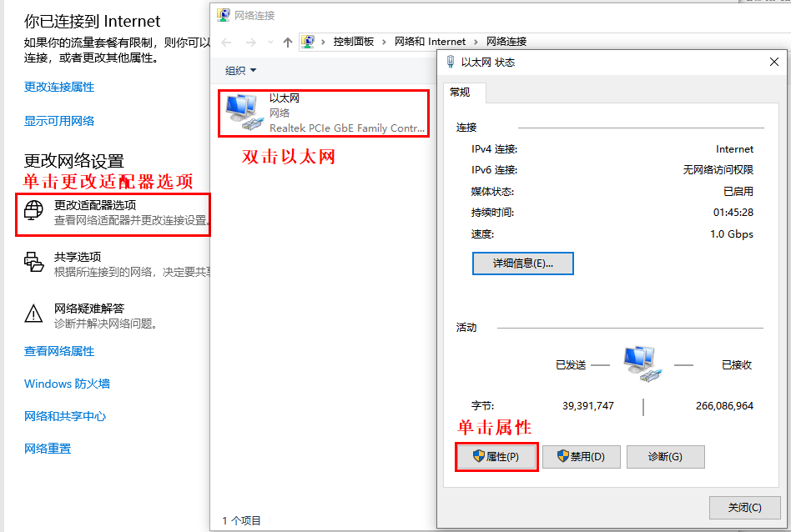Select the 常规 tab
Viewport: 791px width, 532px height.
(x=460, y=93)
